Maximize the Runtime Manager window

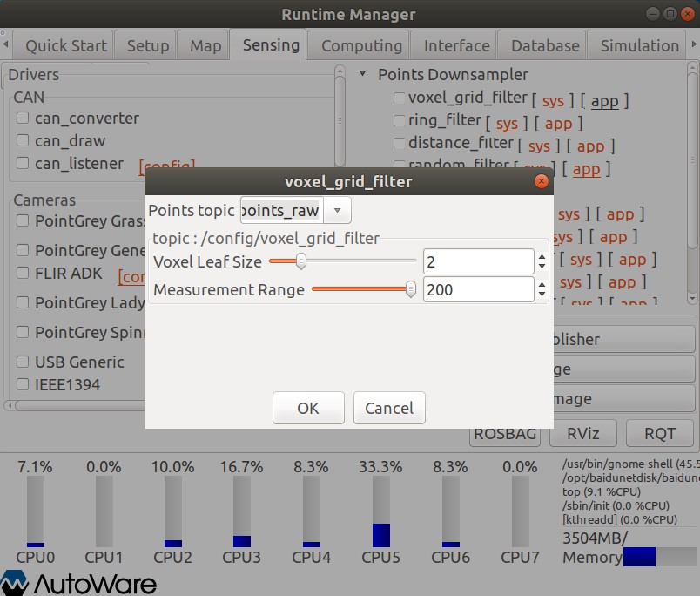670,14
